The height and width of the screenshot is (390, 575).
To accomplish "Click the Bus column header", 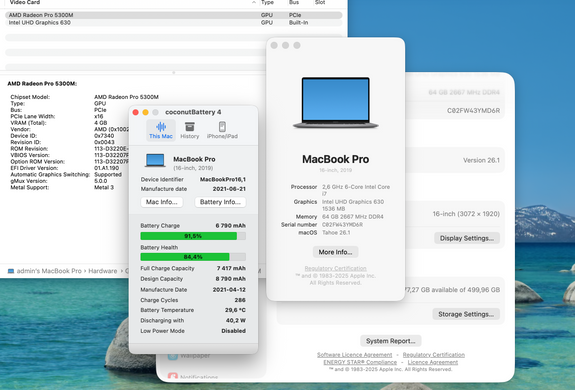I will click(294, 3).
